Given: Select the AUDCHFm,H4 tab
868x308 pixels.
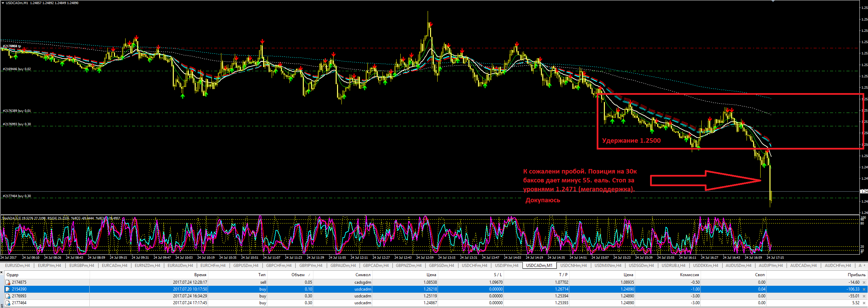Looking at the screenshot, I should pyautogui.click(x=838, y=266).
